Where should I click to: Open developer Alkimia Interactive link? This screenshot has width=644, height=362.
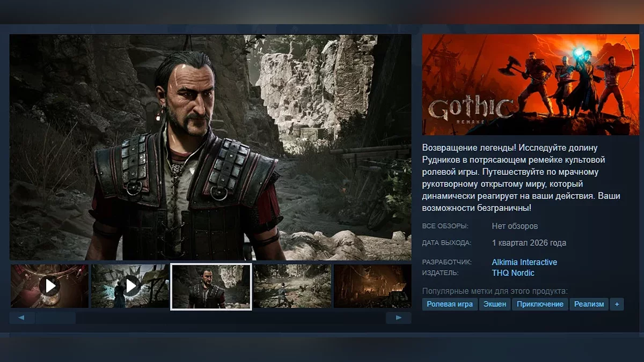(x=524, y=262)
